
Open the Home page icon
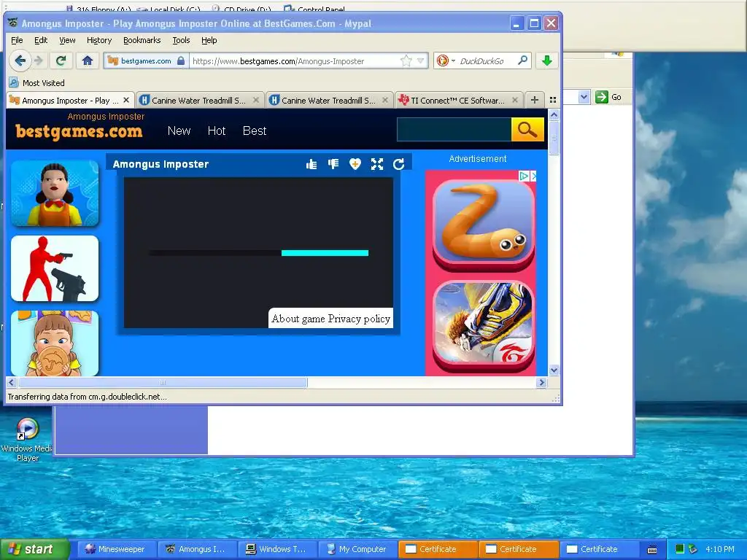(x=88, y=61)
